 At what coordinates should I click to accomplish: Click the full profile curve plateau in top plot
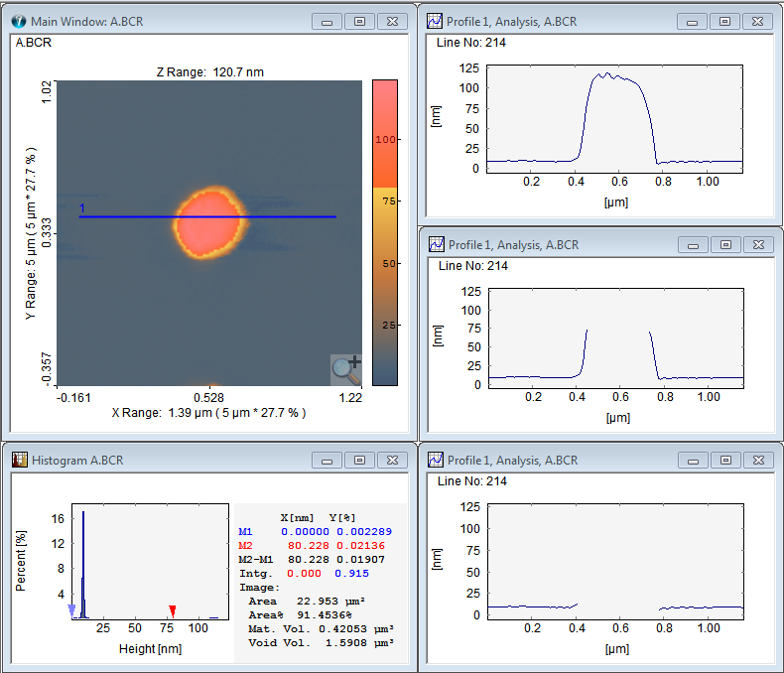coord(615,78)
